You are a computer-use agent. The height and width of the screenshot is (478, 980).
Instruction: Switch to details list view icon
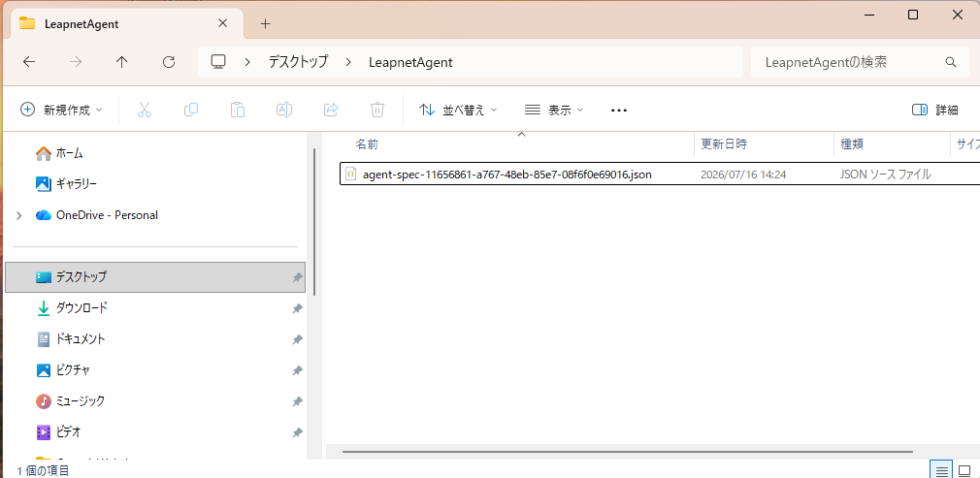(x=942, y=470)
